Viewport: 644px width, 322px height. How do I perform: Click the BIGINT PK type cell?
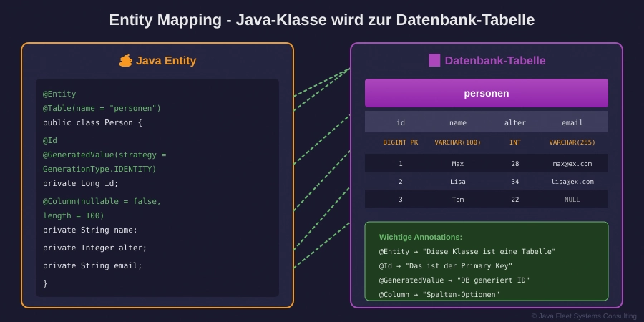(x=400, y=142)
